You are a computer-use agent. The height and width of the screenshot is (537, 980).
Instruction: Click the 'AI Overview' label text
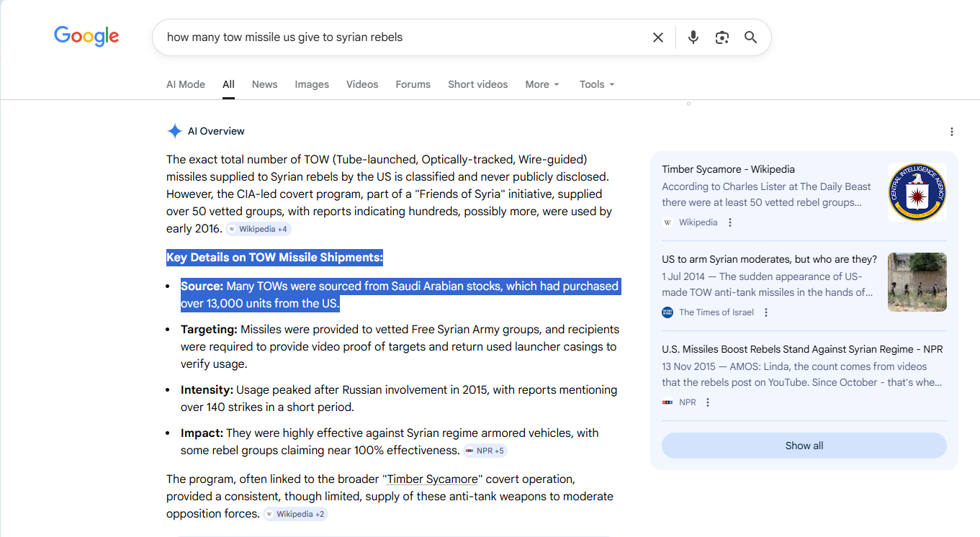(216, 131)
